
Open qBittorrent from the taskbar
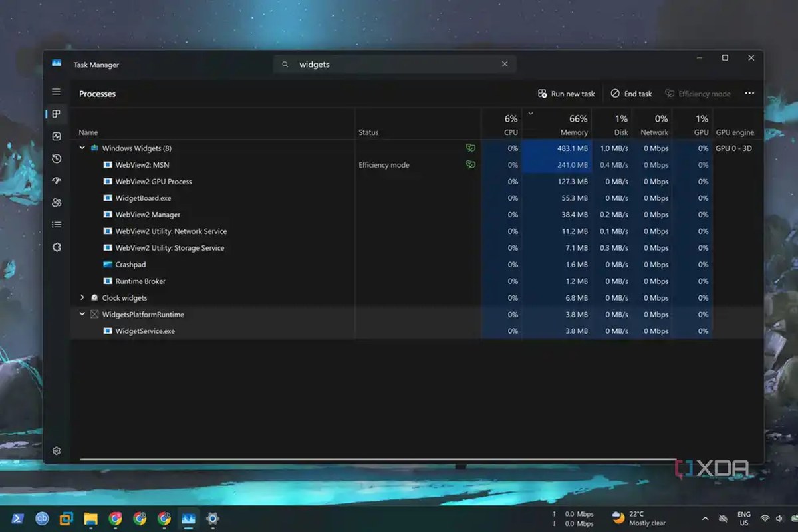pyautogui.click(x=42, y=519)
